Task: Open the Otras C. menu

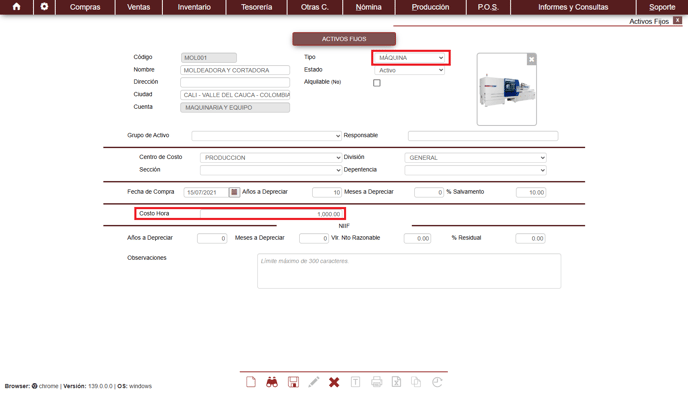Action: pos(315,7)
